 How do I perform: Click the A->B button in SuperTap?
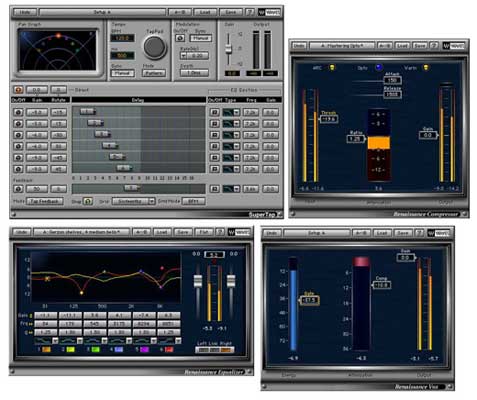point(180,12)
